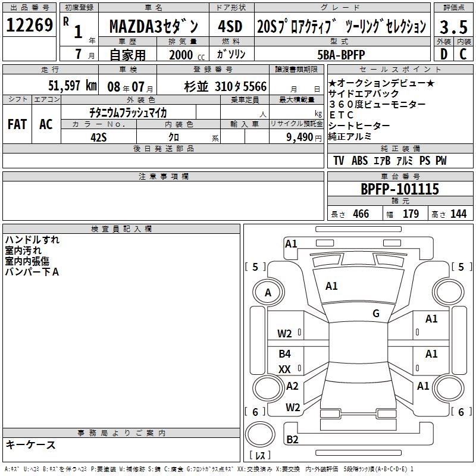Screen dimensions: 476x476
Task: Click sales point "ETC"
Action: coord(342,115)
